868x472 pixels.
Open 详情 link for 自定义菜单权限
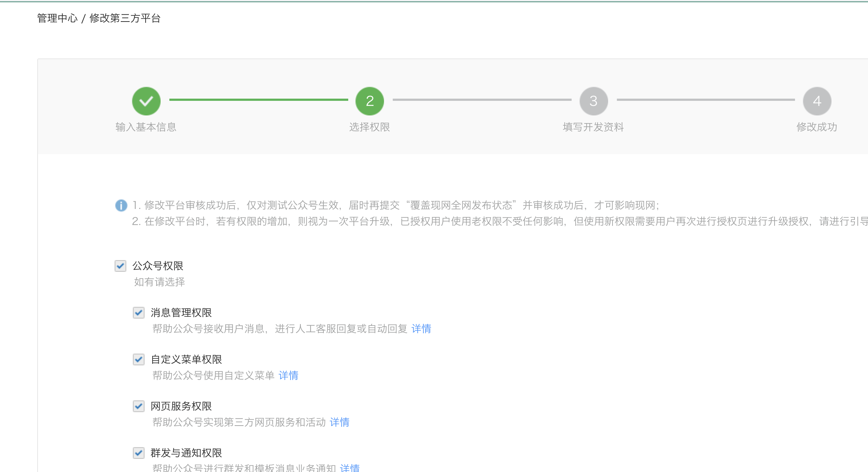tap(288, 376)
